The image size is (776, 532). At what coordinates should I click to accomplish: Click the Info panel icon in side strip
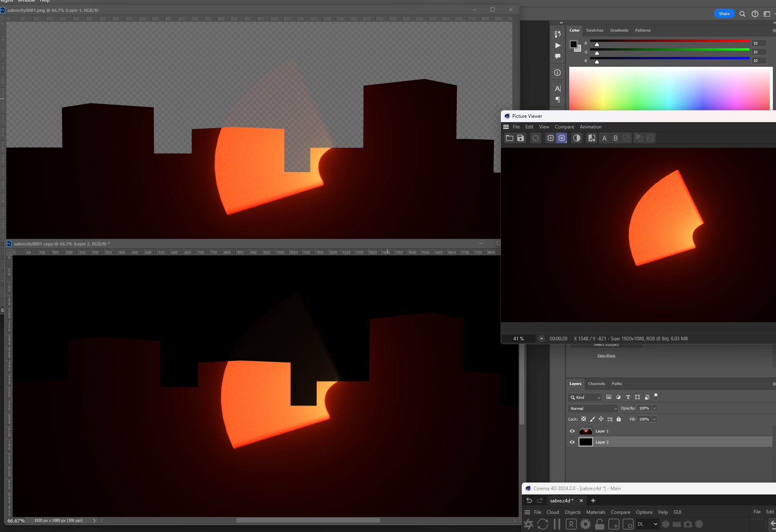point(557,73)
